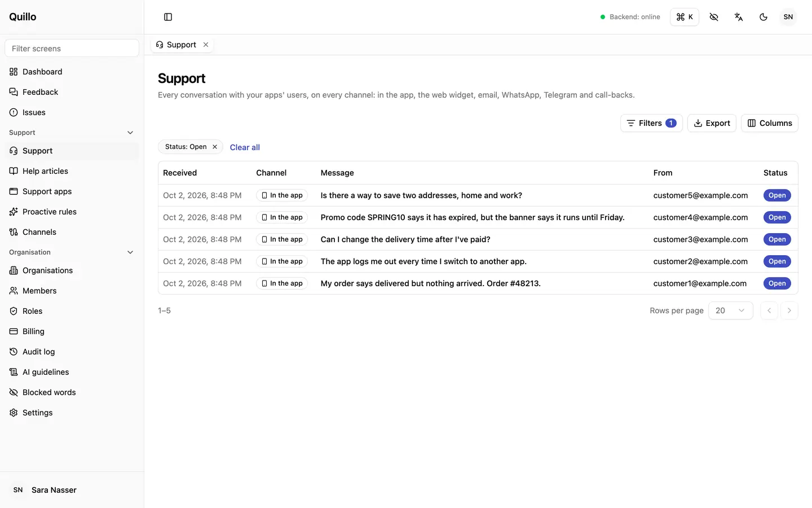Viewport: 812px width, 508px height.
Task: Close the Support tab
Action: 206,45
